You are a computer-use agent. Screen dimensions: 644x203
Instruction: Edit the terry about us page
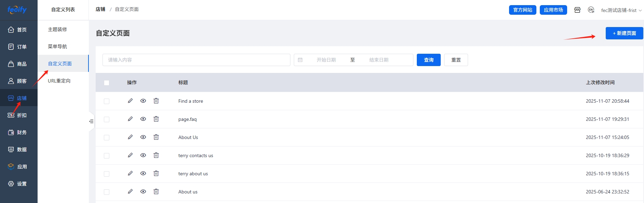(130, 174)
